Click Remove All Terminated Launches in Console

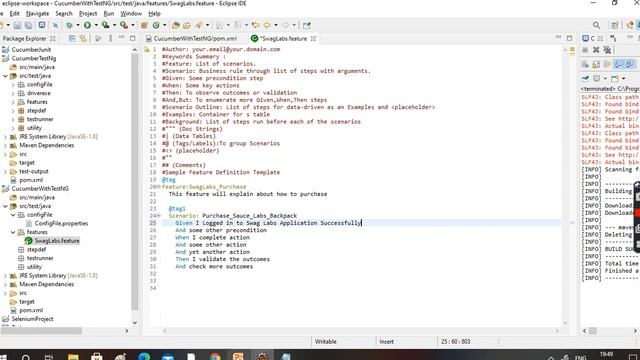[607, 50]
